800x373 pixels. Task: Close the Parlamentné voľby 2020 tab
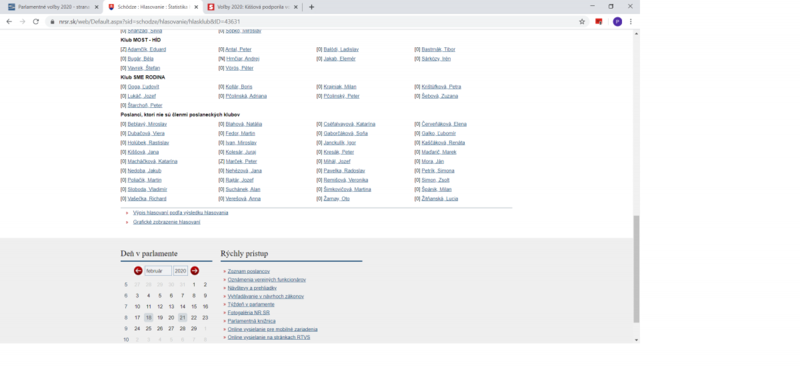click(96, 7)
